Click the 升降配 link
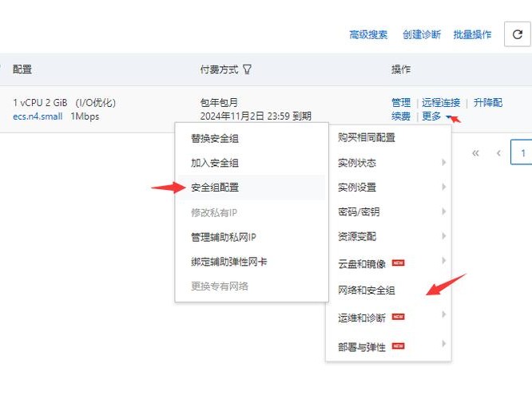532x399 pixels. [x=487, y=102]
